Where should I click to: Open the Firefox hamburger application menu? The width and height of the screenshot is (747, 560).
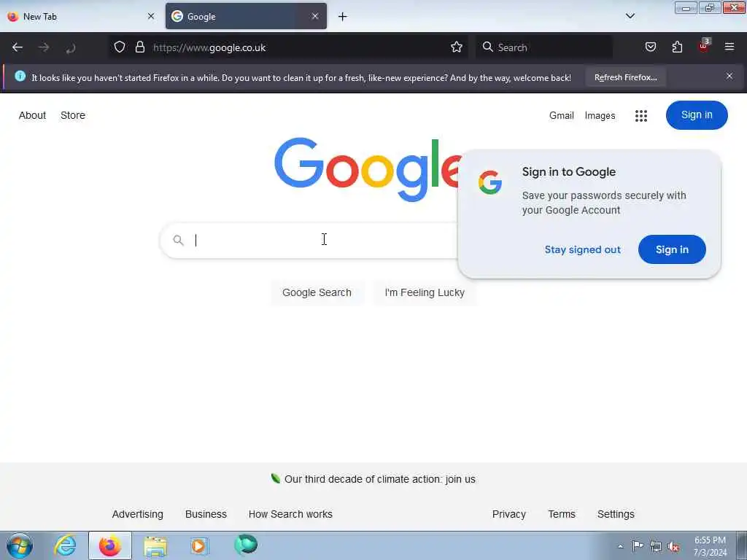click(x=729, y=47)
